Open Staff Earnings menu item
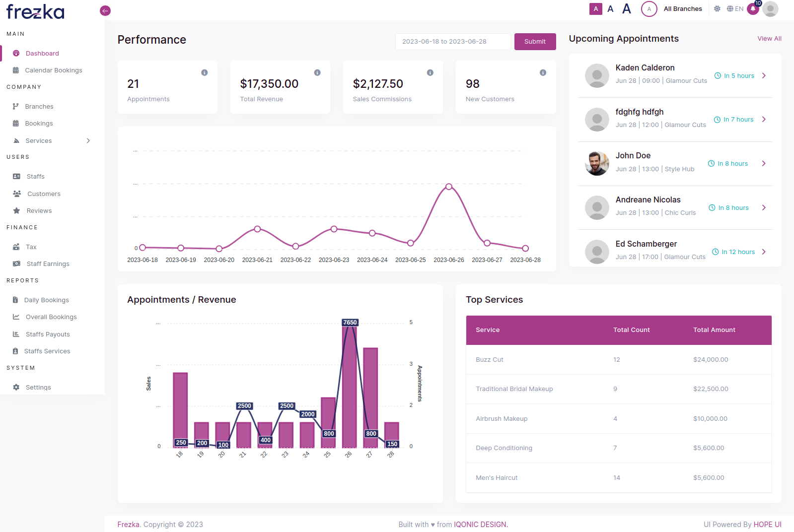 [48, 264]
